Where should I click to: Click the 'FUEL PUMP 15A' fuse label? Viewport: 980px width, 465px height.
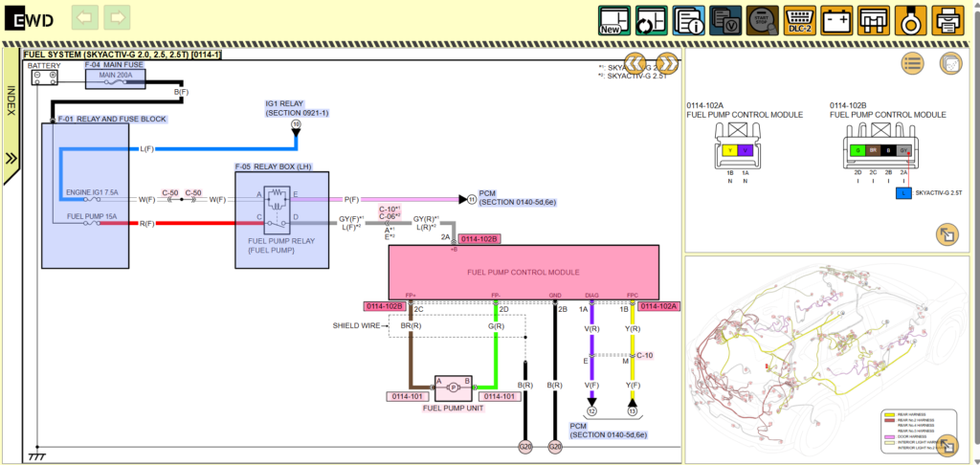pos(91,217)
